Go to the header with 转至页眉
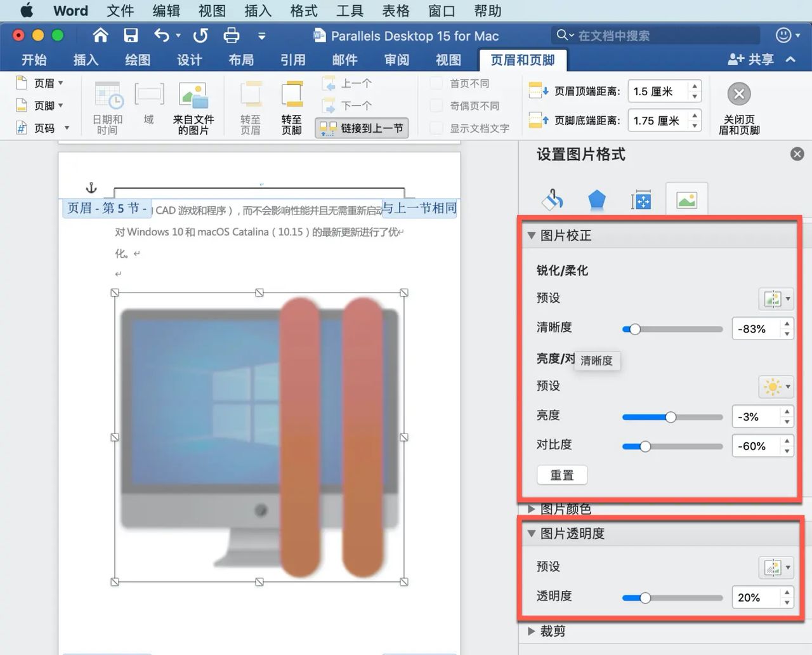The height and width of the screenshot is (655, 812). pos(251,107)
